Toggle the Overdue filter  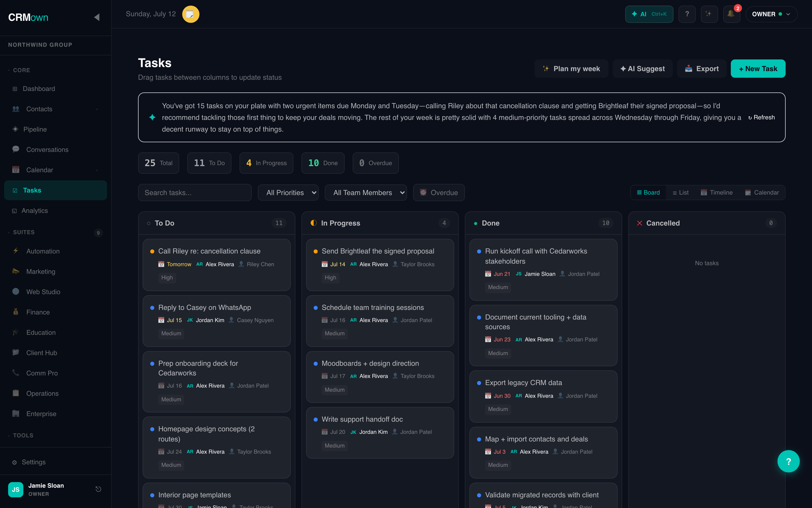click(438, 193)
